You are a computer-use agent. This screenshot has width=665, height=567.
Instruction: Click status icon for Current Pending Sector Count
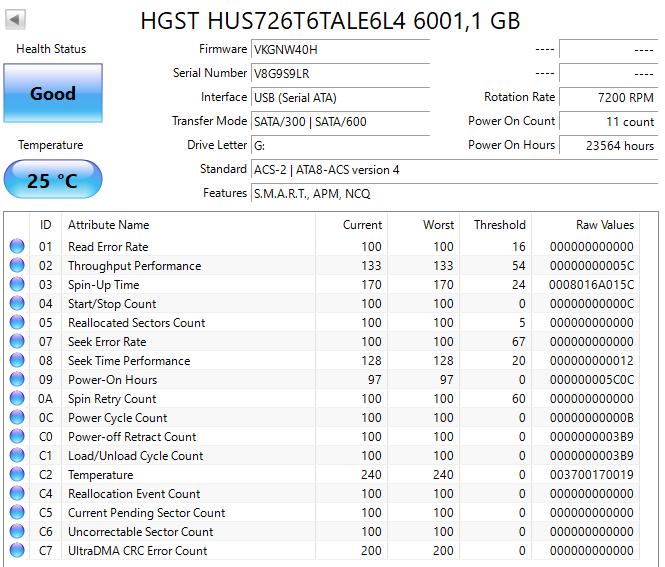pyautogui.click(x=17, y=513)
